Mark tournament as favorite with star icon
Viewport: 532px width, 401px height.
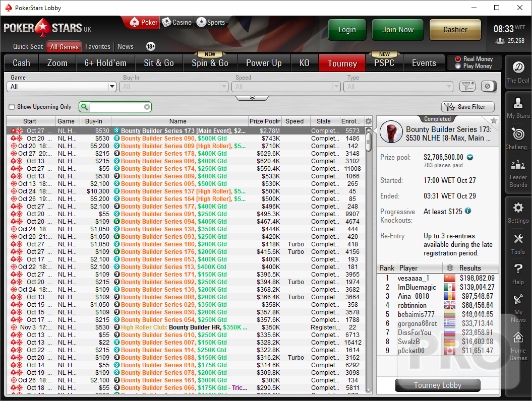tap(494, 121)
